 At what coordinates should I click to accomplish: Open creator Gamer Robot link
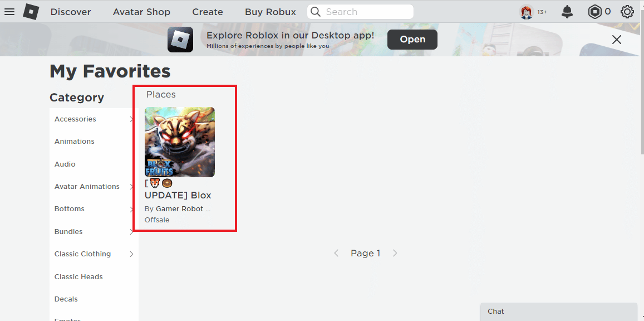tap(183, 209)
